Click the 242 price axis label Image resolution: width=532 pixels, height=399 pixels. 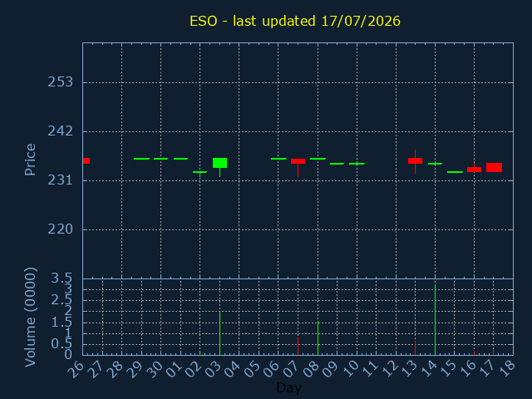pyautogui.click(x=61, y=131)
